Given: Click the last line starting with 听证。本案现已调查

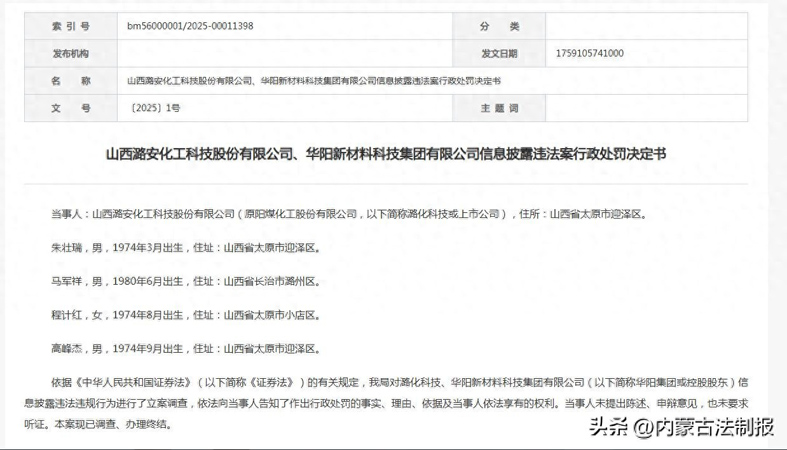Looking at the screenshot, I should pyautogui.click(x=98, y=424).
